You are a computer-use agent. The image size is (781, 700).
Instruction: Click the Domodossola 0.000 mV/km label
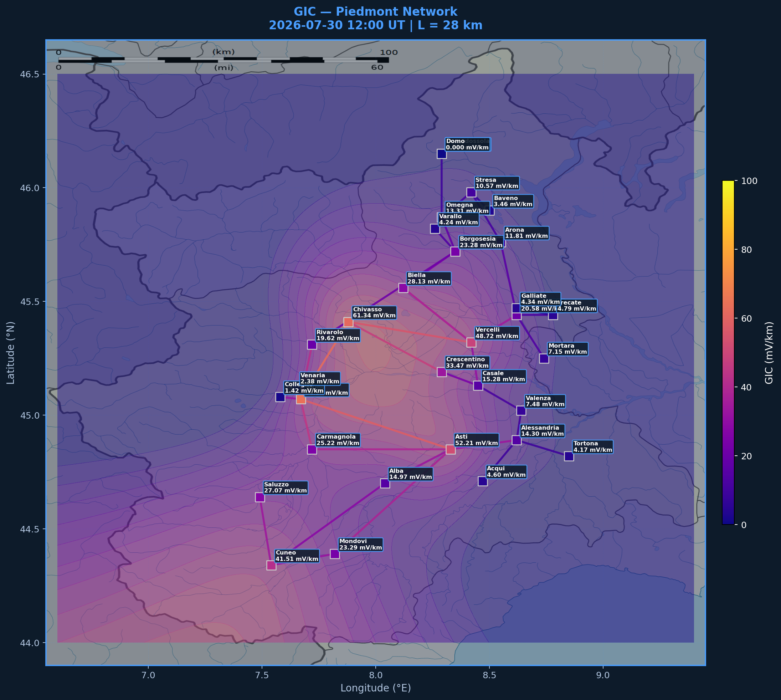468,145
